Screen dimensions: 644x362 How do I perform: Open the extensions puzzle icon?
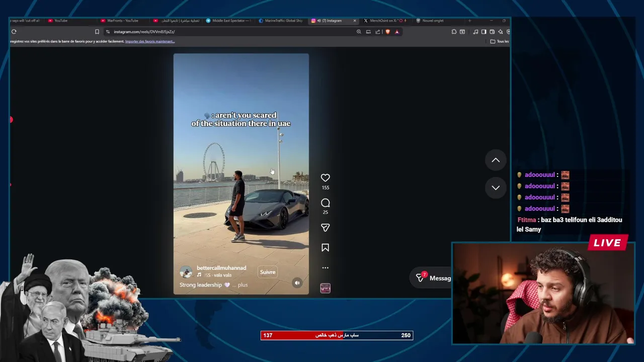(x=454, y=32)
